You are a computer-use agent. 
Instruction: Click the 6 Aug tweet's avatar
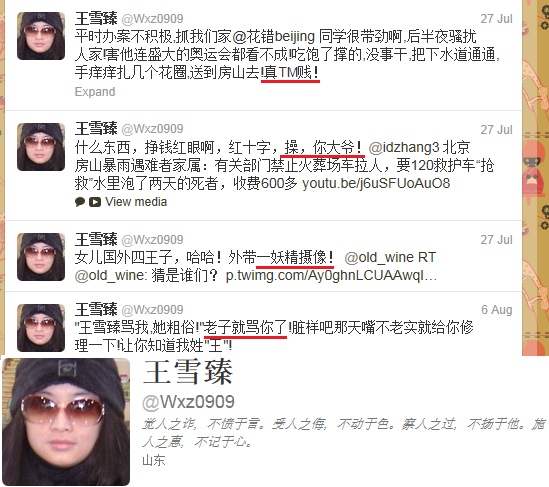(x=41, y=328)
